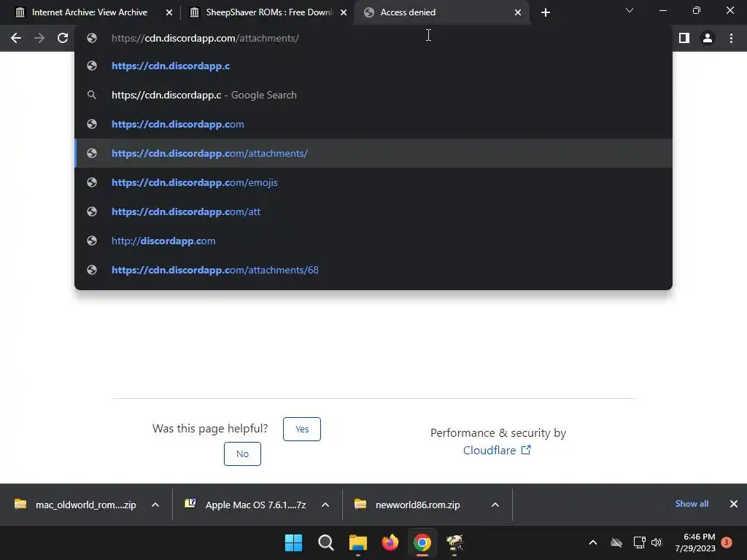The image size is (747, 560).
Task: Click the globe icon beside the emojis suggestion
Action: click(92, 182)
